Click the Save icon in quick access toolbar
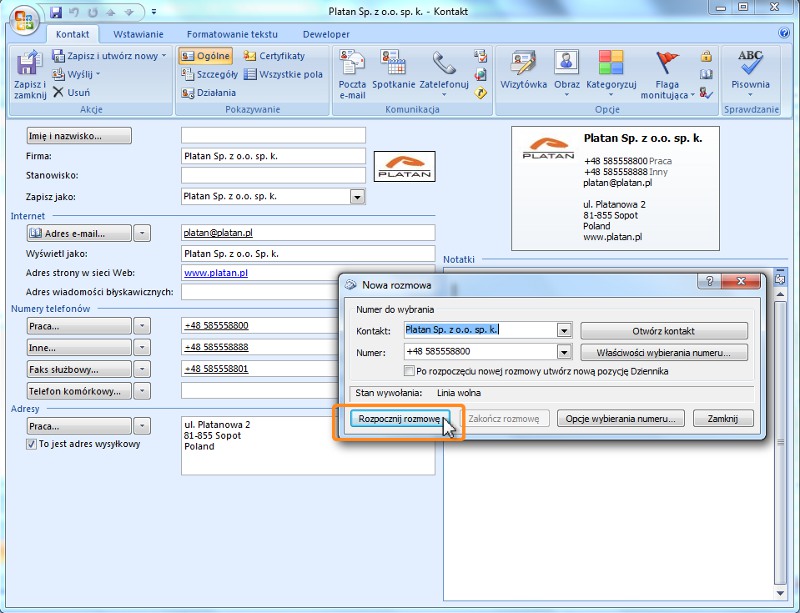This screenshot has width=800, height=613. click(56, 12)
